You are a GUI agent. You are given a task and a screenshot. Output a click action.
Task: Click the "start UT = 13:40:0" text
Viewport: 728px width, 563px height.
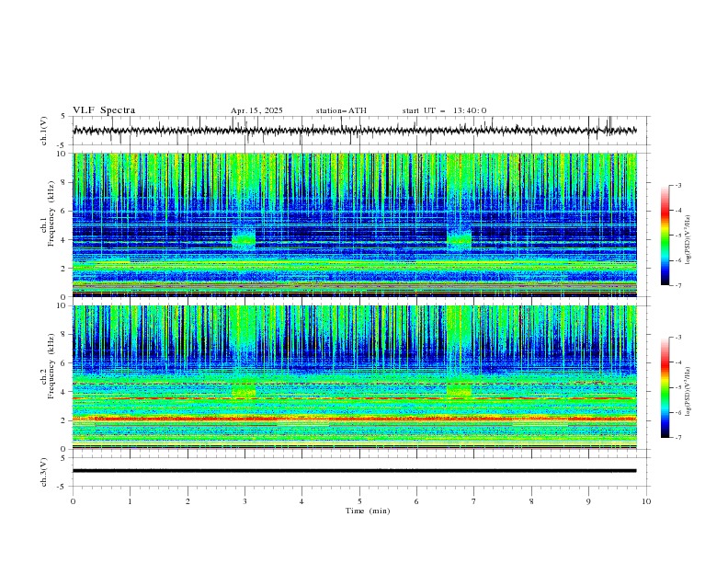(444, 110)
